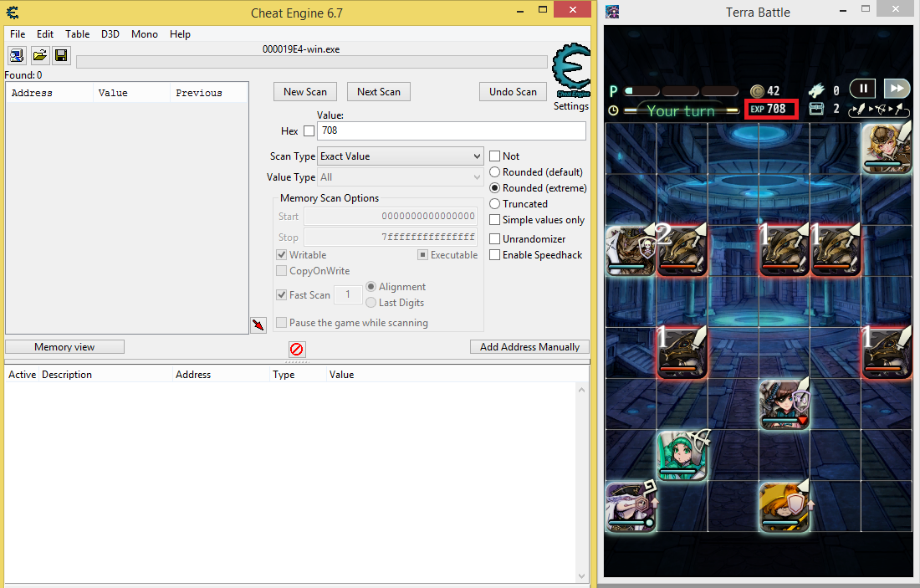
Task: Click the open process computer icon
Action: [17, 55]
